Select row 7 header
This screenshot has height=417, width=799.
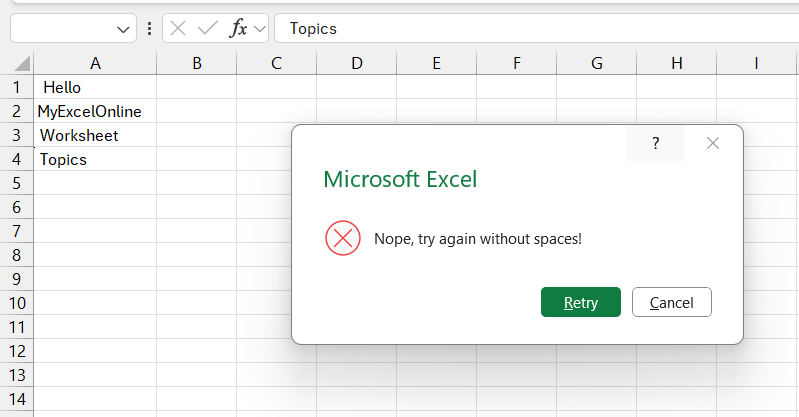coord(17,231)
